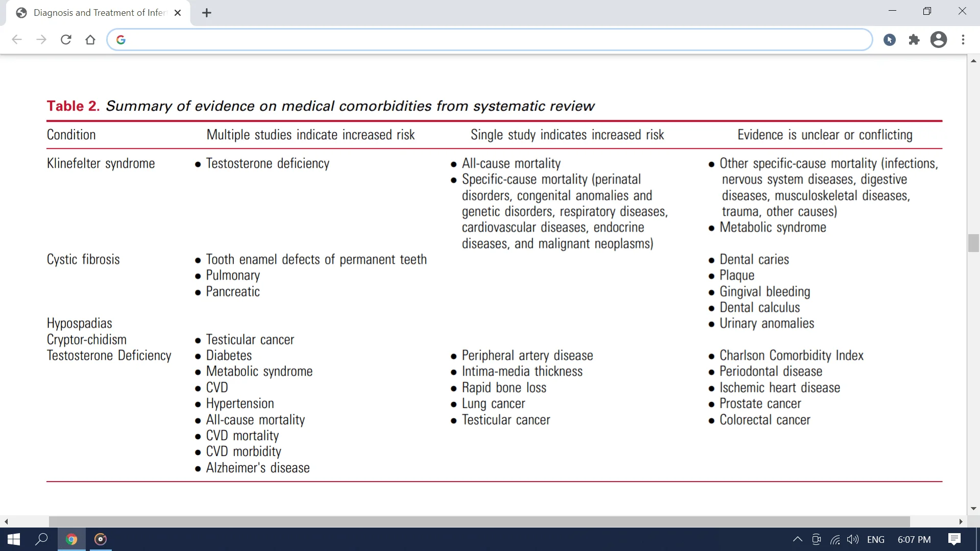Image resolution: width=980 pixels, height=551 pixels.
Task: Open the notification center icon
Action: click(x=954, y=539)
